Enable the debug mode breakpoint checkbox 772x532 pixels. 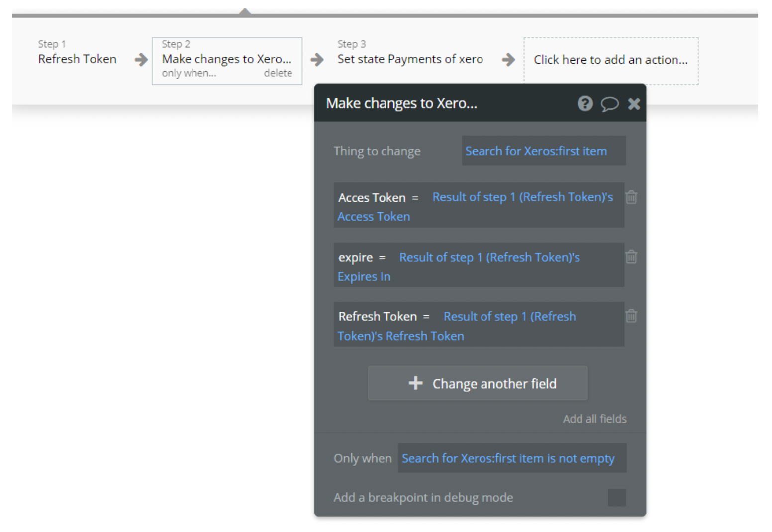tap(617, 498)
